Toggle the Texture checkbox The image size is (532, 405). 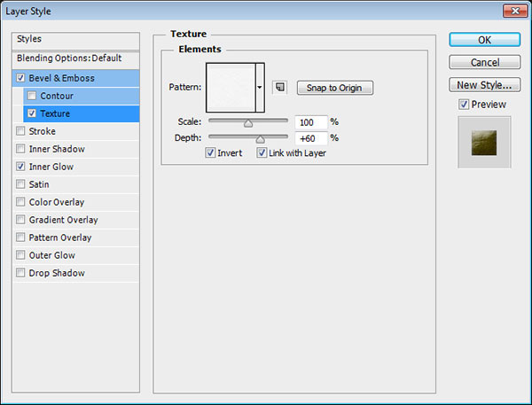32,113
